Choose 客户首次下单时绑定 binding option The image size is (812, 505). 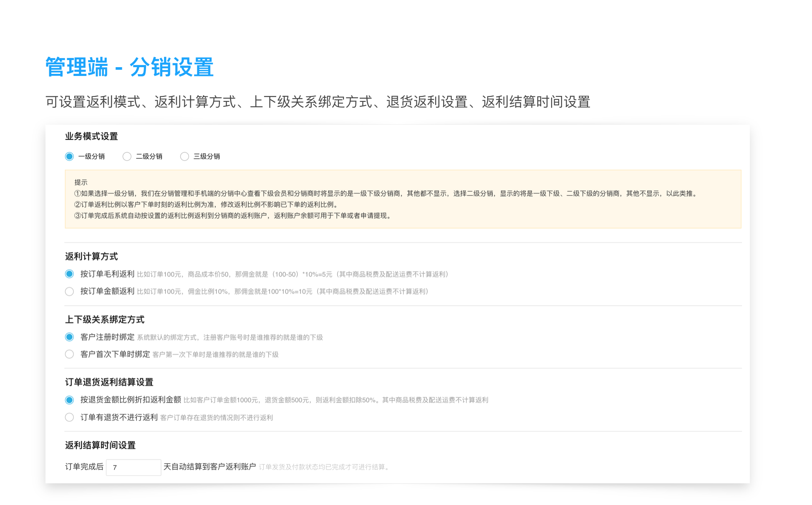click(69, 354)
